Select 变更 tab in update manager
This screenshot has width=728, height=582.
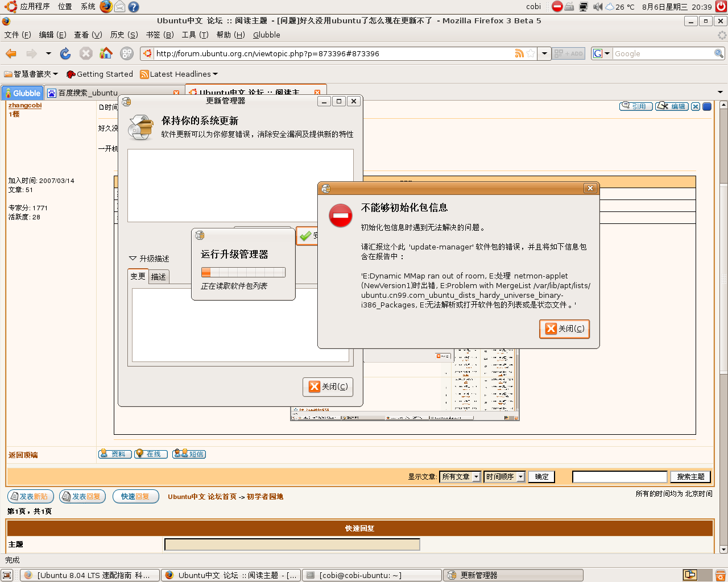tap(138, 276)
